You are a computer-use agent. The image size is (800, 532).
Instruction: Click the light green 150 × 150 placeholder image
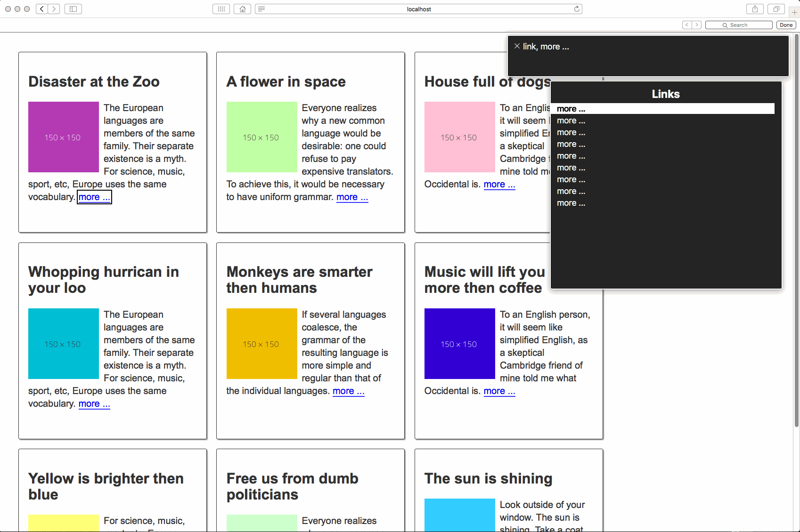point(262,137)
